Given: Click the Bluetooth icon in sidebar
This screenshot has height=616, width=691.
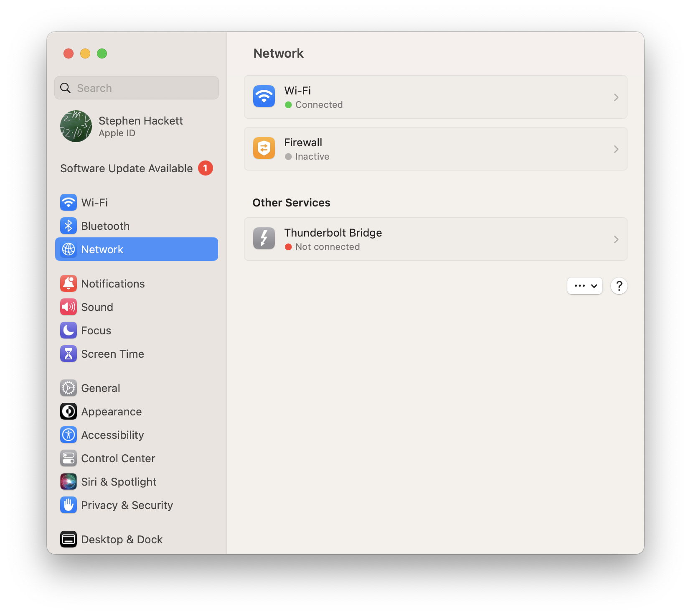Looking at the screenshot, I should (69, 226).
